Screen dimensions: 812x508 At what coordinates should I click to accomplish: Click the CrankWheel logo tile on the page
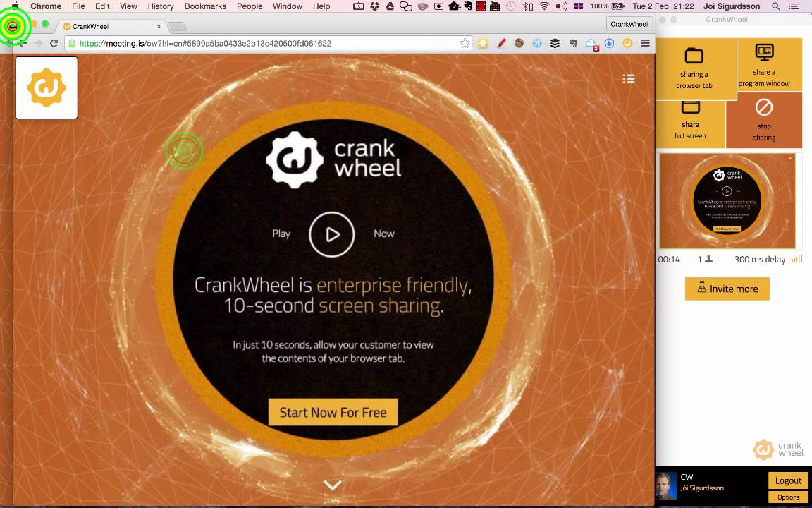[x=47, y=87]
